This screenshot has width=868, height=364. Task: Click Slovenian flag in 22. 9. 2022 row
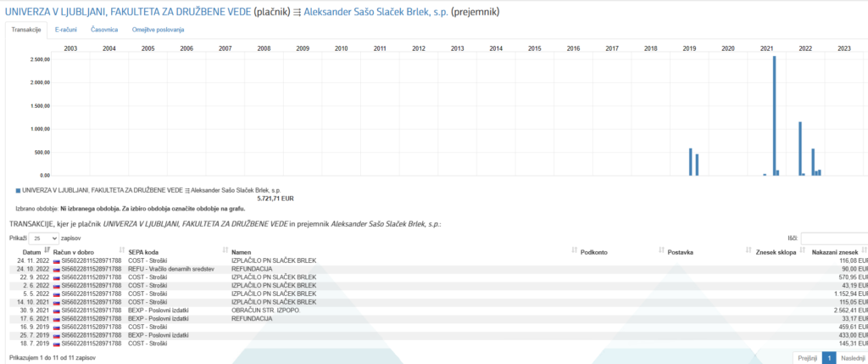(57, 277)
